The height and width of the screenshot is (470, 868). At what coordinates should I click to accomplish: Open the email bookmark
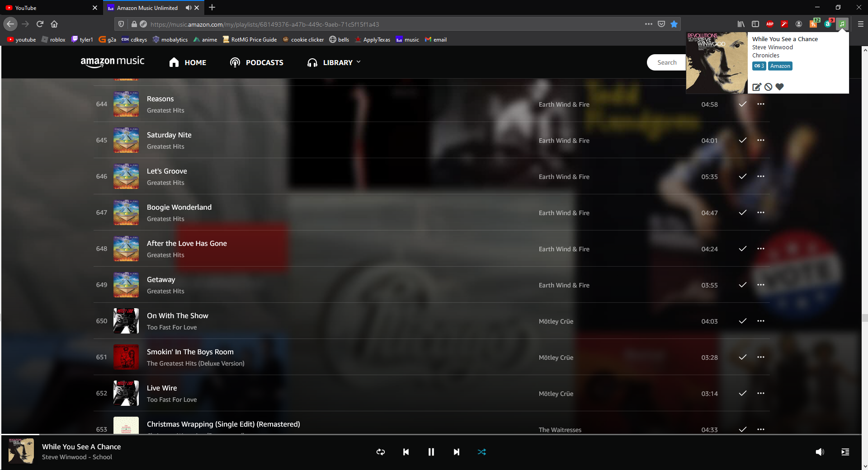(x=436, y=40)
